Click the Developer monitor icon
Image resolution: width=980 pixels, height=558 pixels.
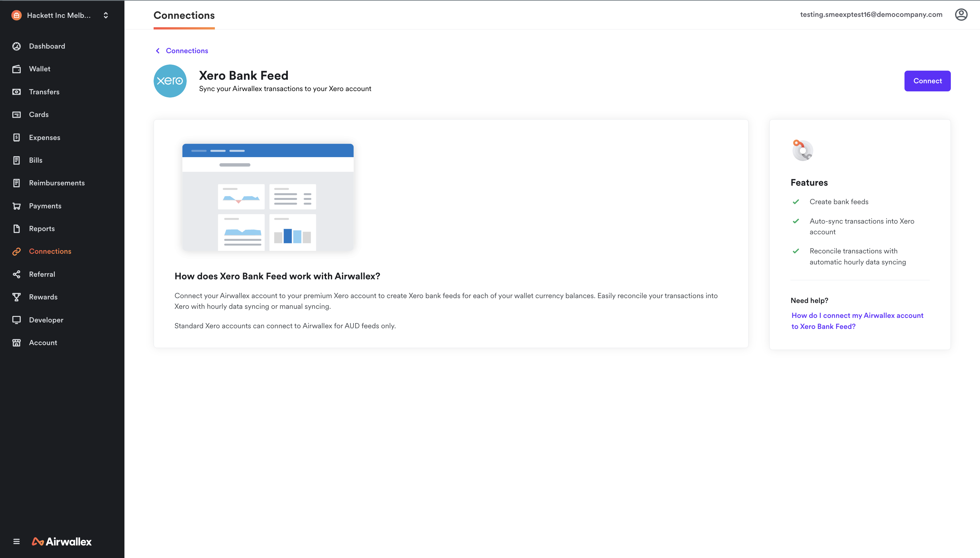(17, 320)
